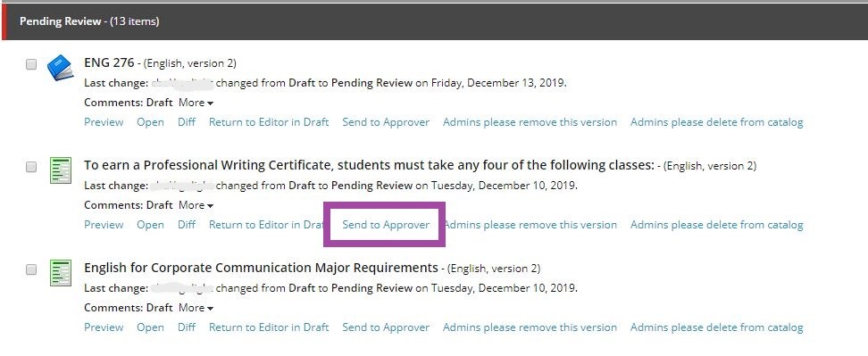Click the blue book icon for ENG 276
Screen dimensions: 868x356
(61, 68)
